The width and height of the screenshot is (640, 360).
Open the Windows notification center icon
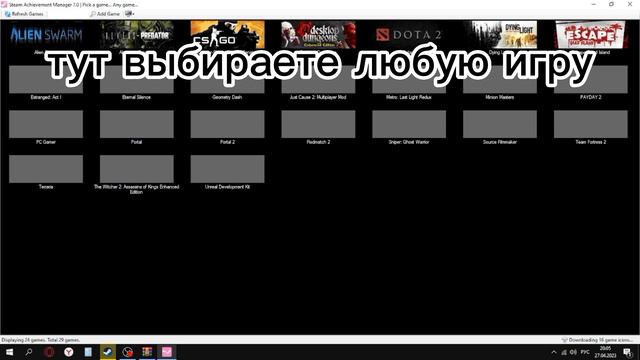627,352
